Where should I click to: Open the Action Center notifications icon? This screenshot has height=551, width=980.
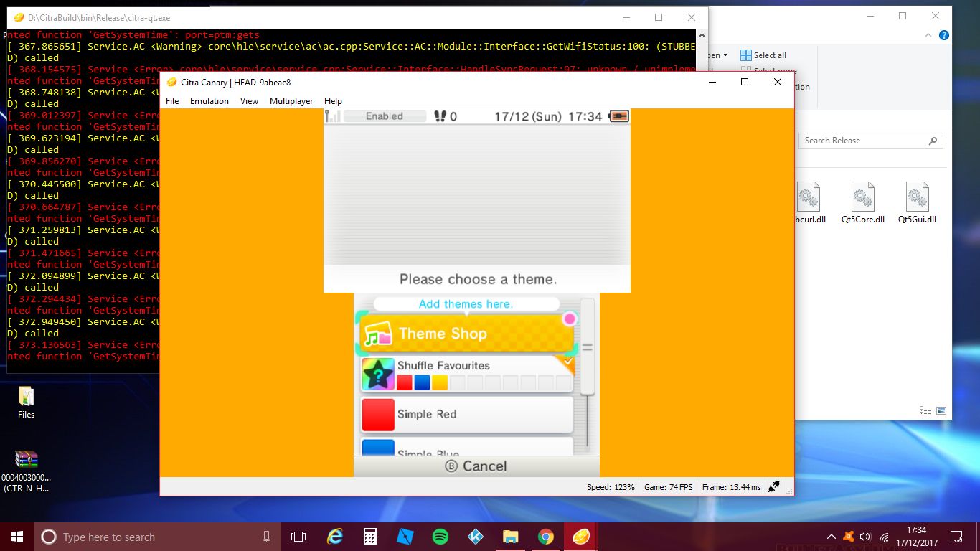pyautogui.click(x=956, y=537)
